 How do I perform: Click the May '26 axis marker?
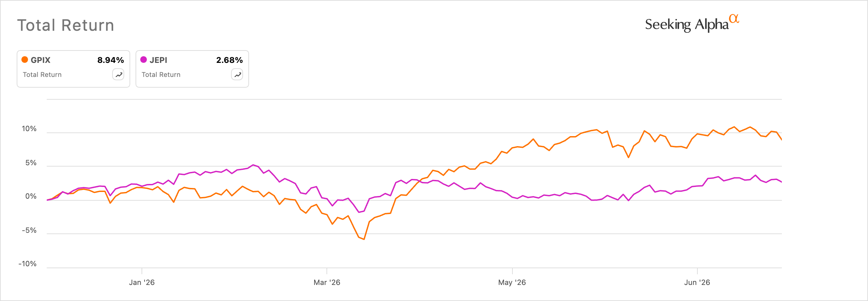click(x=512, y=283)
